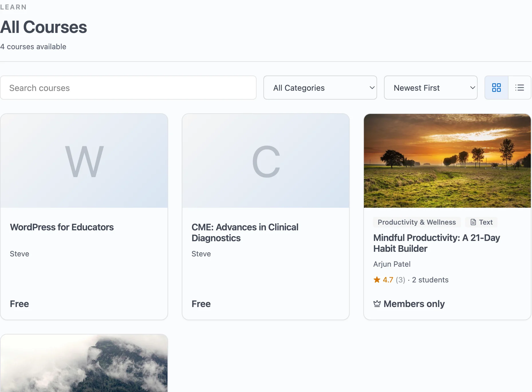This screenshot has width=532, height=392.
Task: Click the W placeholder course thumbnail
Action: 84,161
